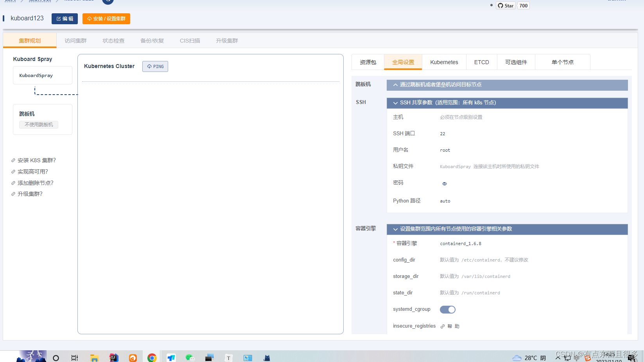
Task: Click the kuboard123 cluster title
Action: (x=27, y=18)
